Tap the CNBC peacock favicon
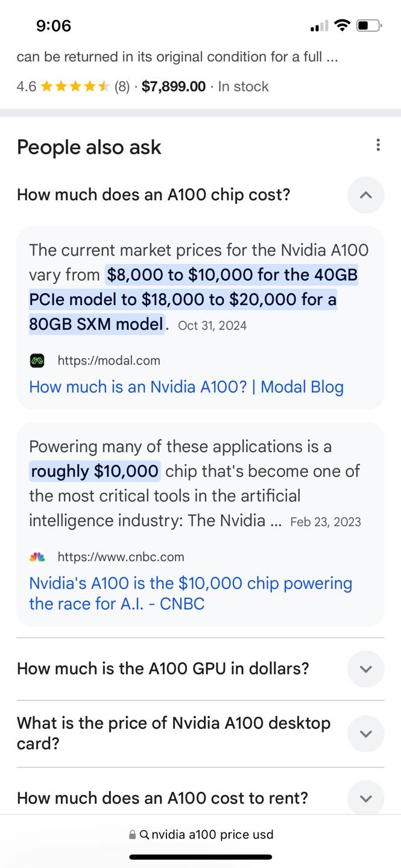Image resolution: width=401 pixels, height=868 pixels. pos(37,557)
